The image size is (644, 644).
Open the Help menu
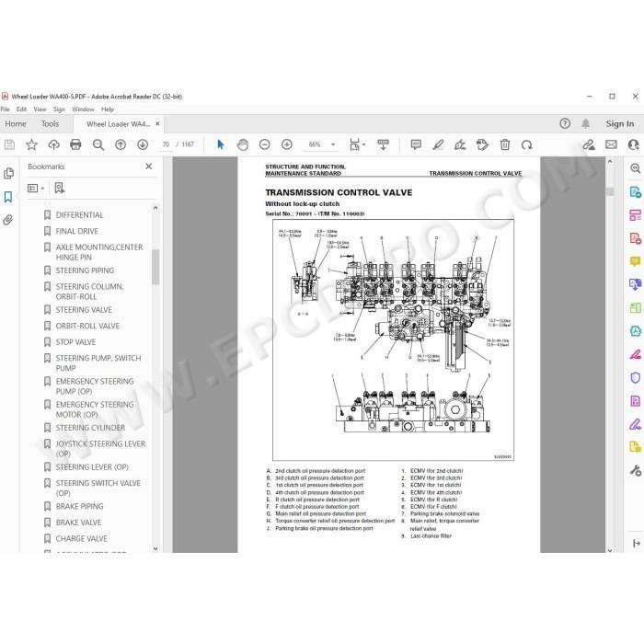pyautogui.click(x=108, y=109)
